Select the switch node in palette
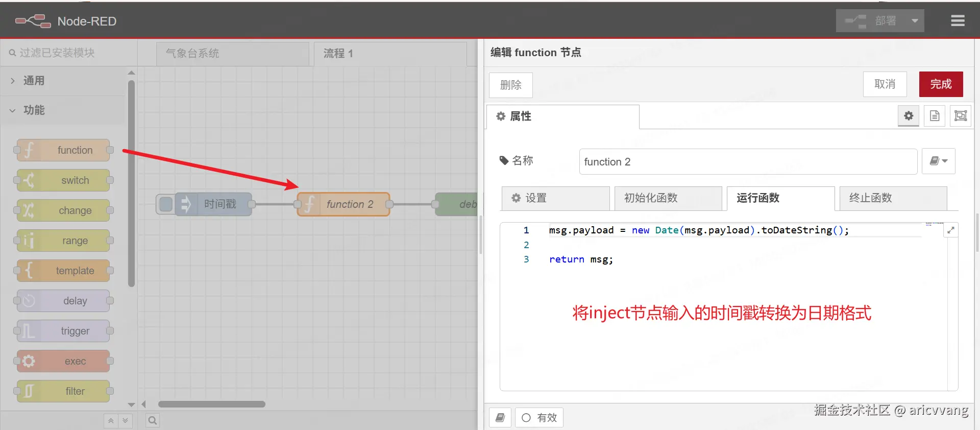 [x=63, y=180]
